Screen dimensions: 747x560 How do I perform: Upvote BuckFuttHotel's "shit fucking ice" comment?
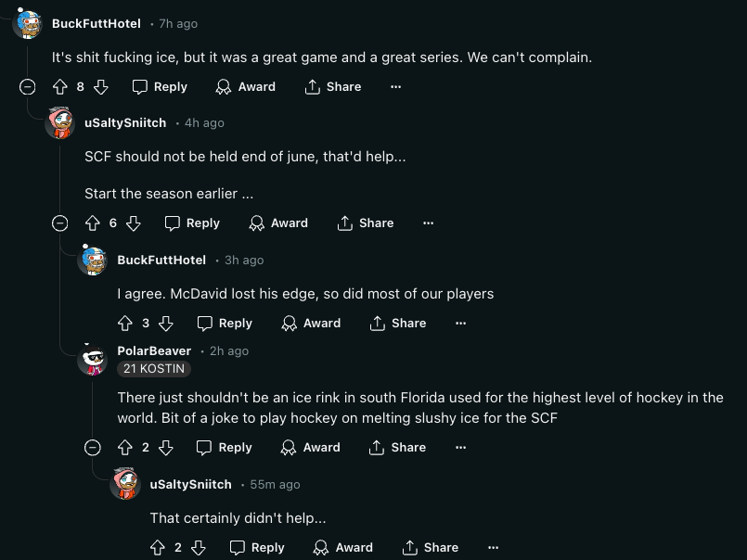click(60, 86)
